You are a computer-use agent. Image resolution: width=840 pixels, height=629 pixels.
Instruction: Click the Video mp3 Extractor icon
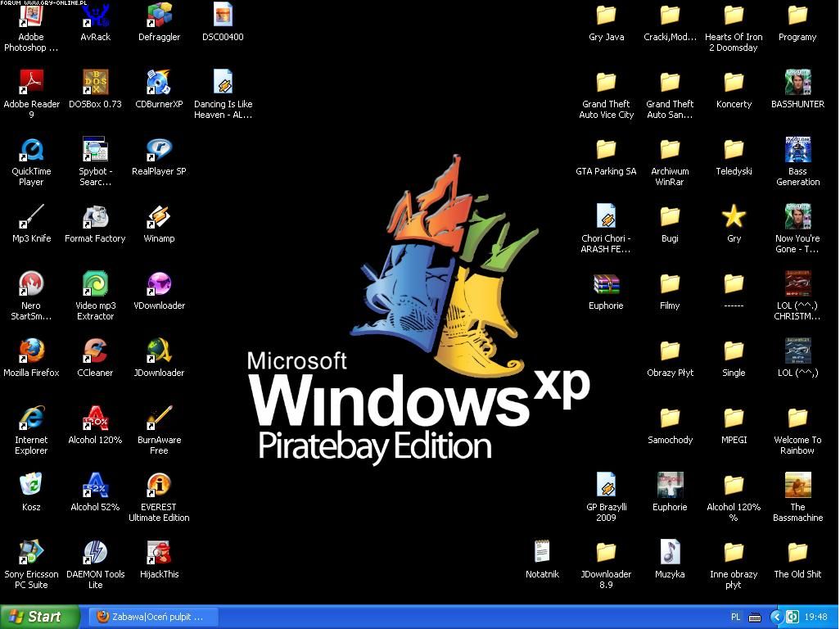point(95,283)
